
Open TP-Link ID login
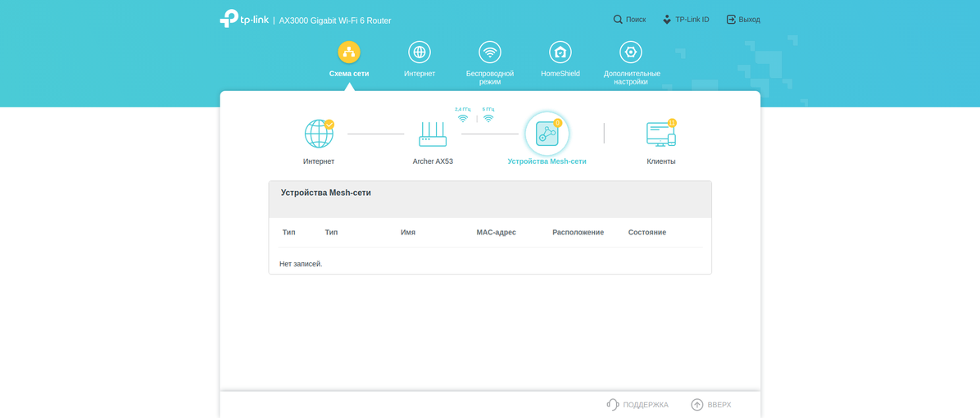coord(686,20)
